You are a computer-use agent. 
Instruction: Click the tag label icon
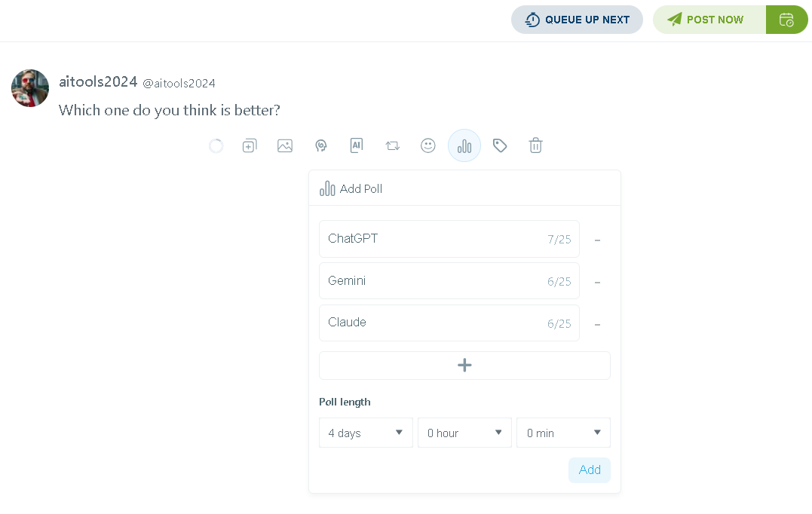tap(500, 145)
